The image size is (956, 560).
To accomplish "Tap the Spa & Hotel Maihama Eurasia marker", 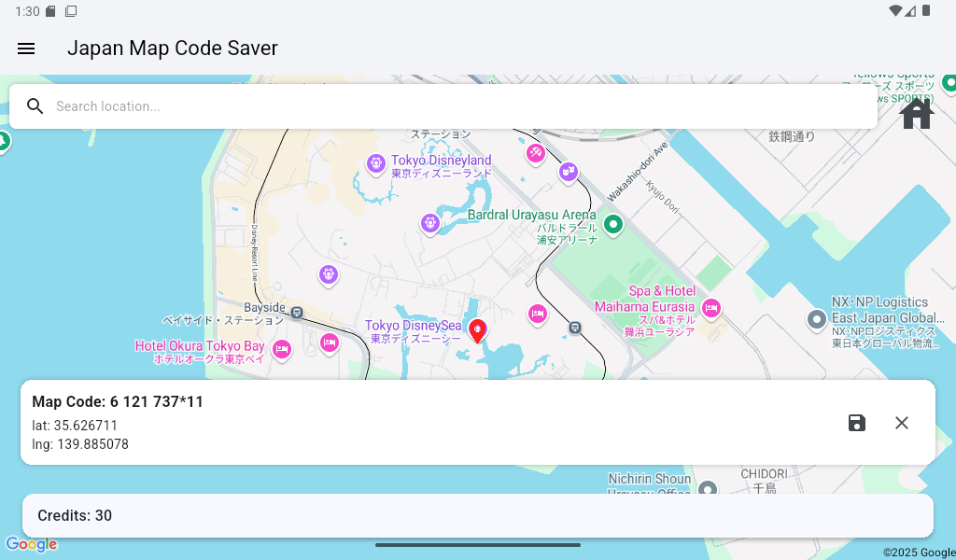I will click(710, 308).
